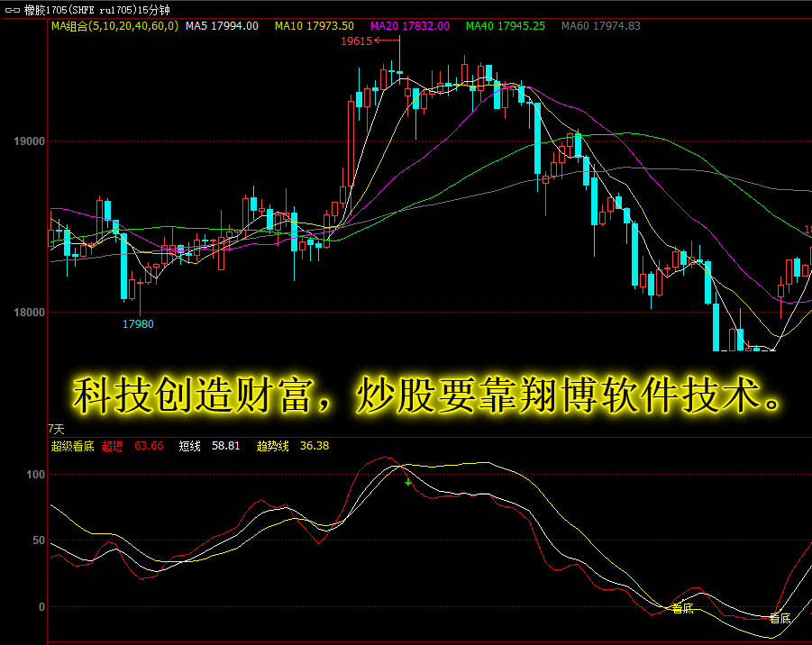Viewport: 812px width, 645px height.
Task: Select the MA20 17832.00 value
Action: pos(410,26)
